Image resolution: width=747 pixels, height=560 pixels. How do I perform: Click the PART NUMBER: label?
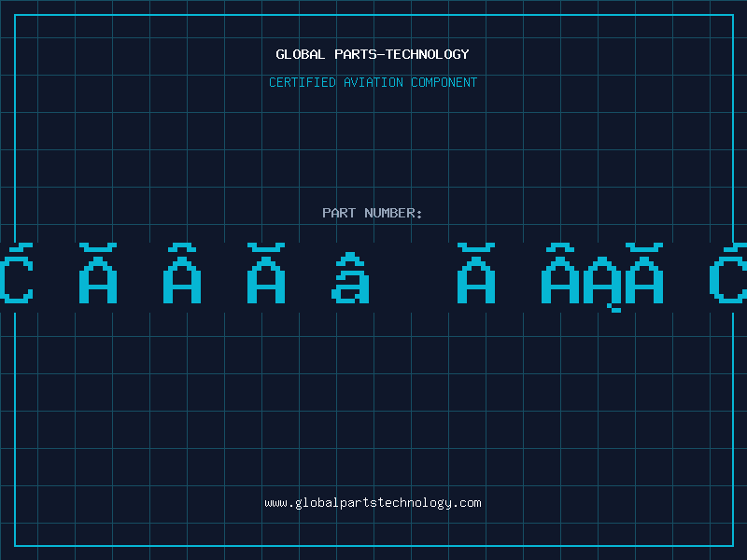tap(373, 213)
